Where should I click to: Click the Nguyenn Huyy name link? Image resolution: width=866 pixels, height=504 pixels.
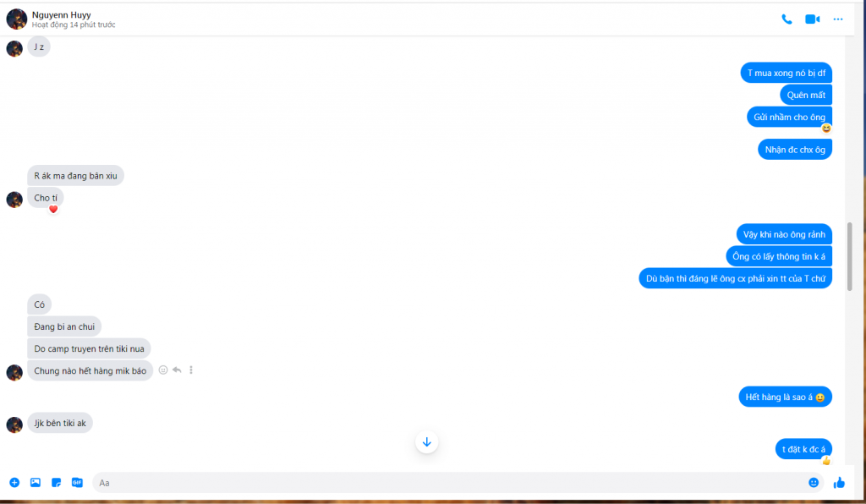61,15
